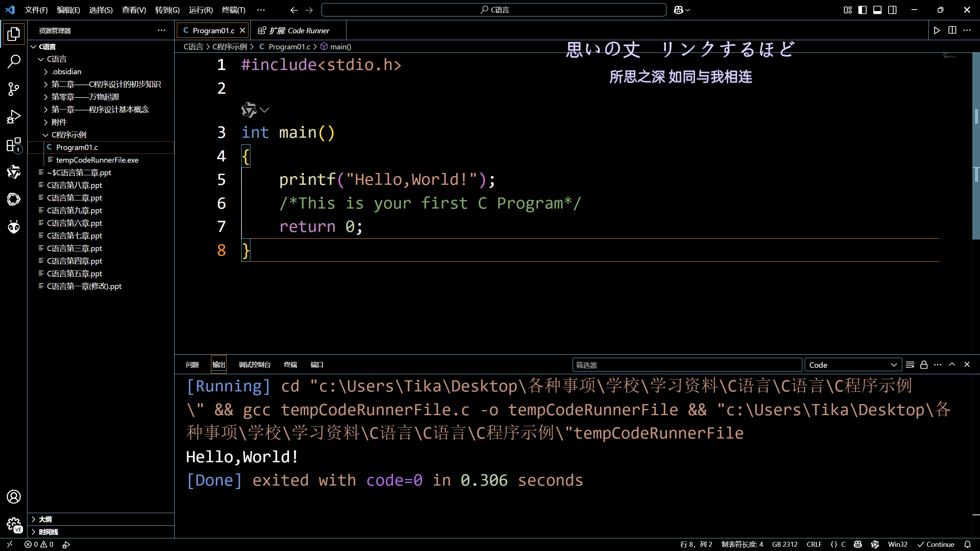Click the CRLF line ending status button
Image resolution: width=980 pixels, height=551 pixels.
coord(814,544)
